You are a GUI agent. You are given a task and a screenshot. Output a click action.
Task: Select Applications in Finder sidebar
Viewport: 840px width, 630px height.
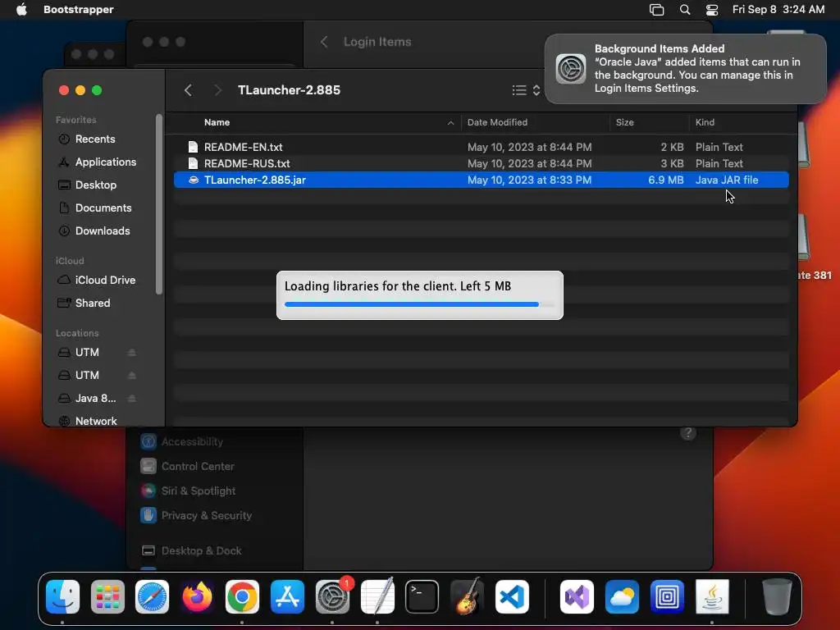pos(106,162)
